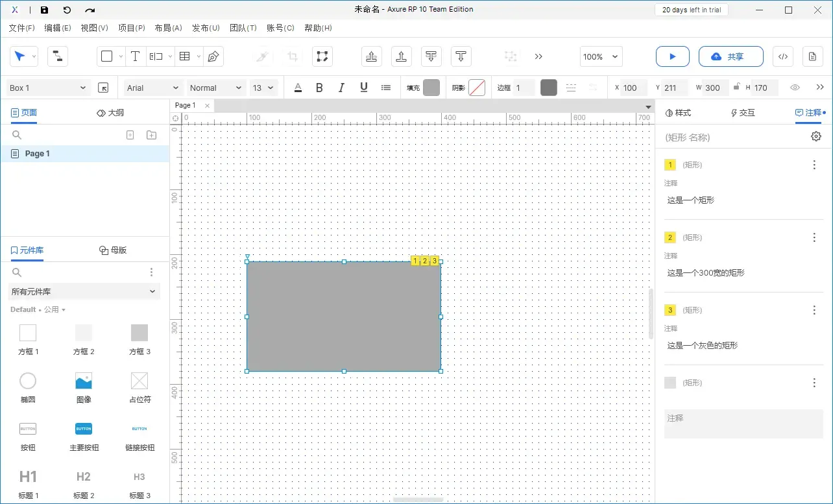Toggle the widget visibility eye icon
Screen dimensions: 833x504
pyautogui.click(x=795, y=88)
